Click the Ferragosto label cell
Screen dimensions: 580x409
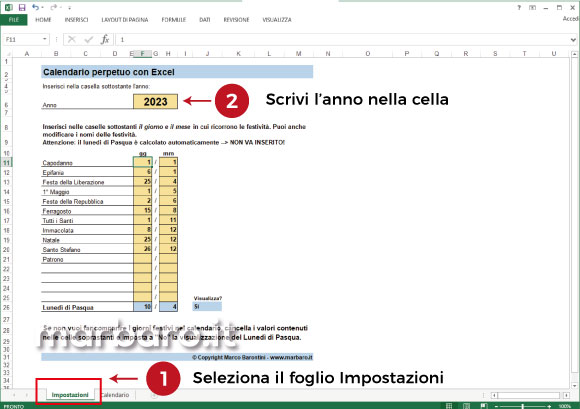point(87,211)
